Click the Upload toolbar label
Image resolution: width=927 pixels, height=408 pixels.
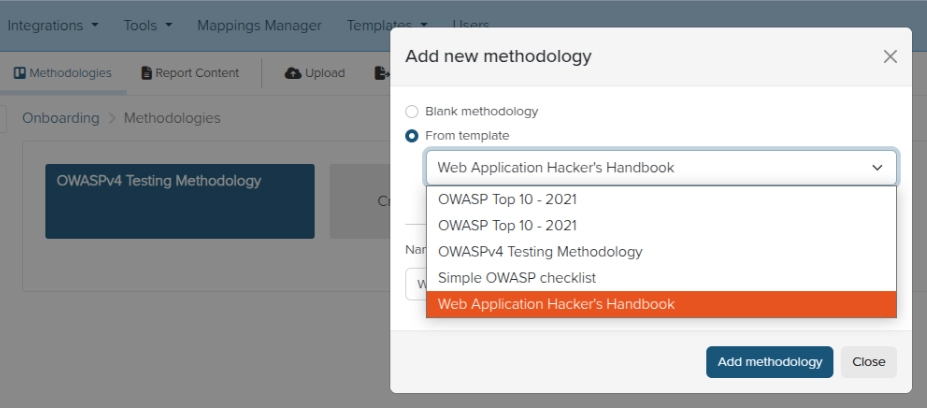tap(325, 73)
